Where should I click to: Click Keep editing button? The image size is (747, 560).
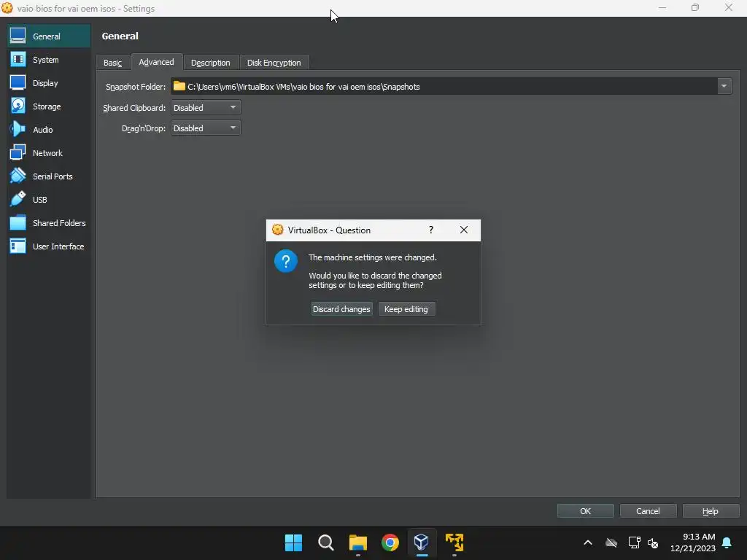406,309
